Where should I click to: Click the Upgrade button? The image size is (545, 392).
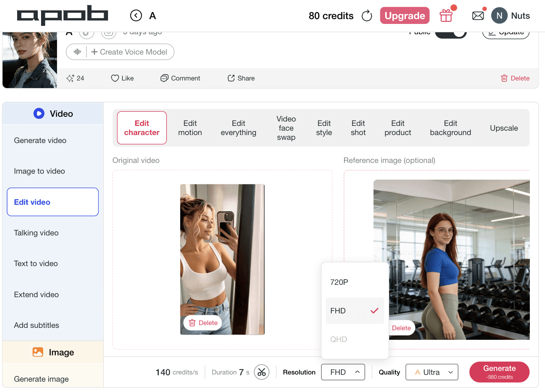pos(405,16)
